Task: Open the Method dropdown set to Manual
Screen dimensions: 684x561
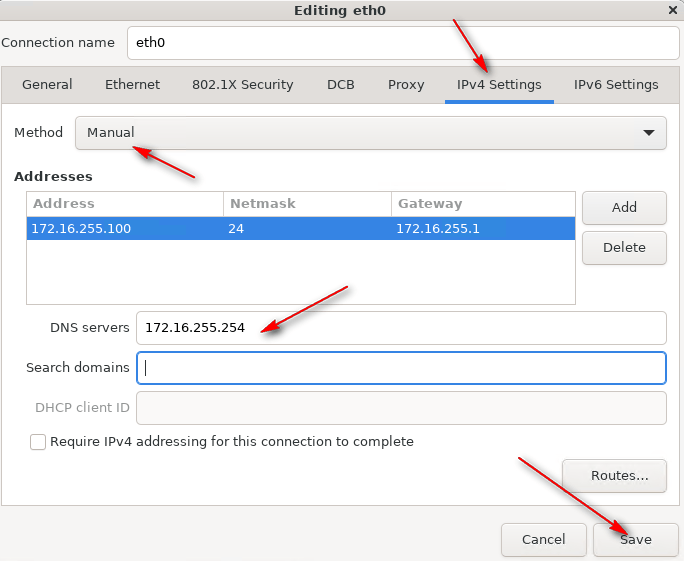Action: 370,132
